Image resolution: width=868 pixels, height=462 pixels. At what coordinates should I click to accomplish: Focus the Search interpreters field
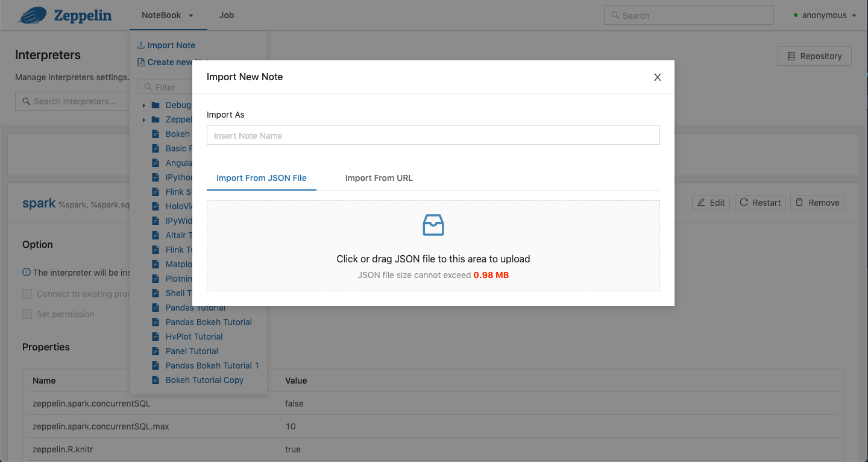72,101
